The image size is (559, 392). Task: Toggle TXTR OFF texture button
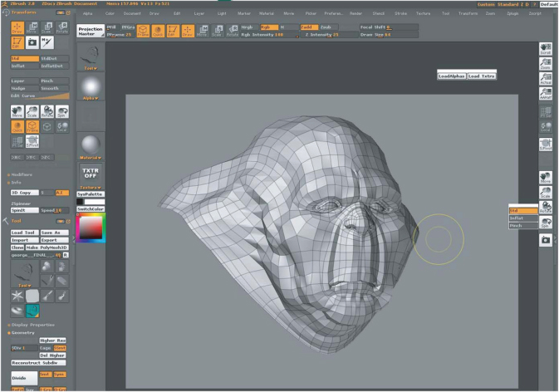click(90, 172)
